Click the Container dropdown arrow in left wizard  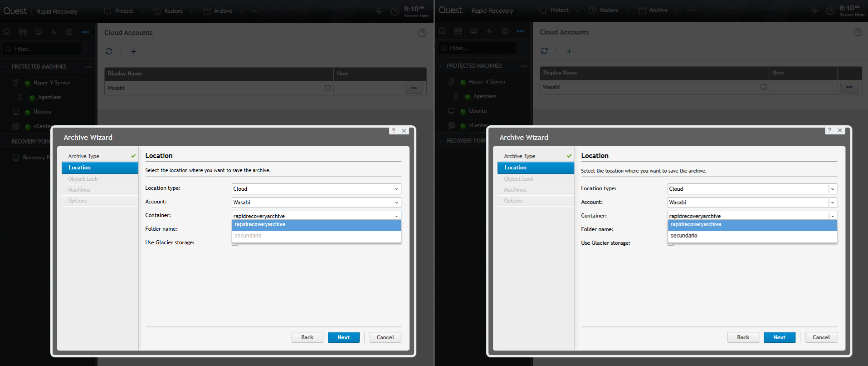(396, 216)
